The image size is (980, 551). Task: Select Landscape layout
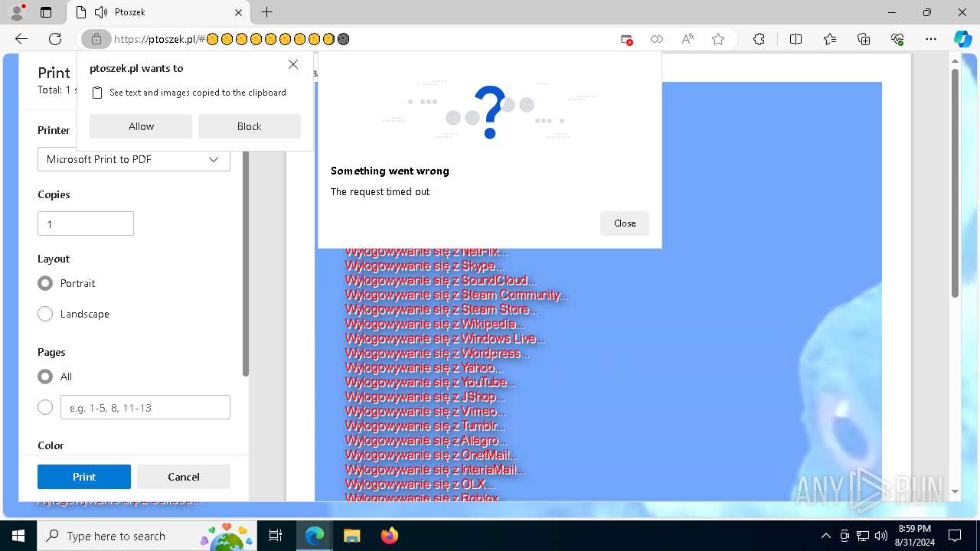tap(45, 314)
